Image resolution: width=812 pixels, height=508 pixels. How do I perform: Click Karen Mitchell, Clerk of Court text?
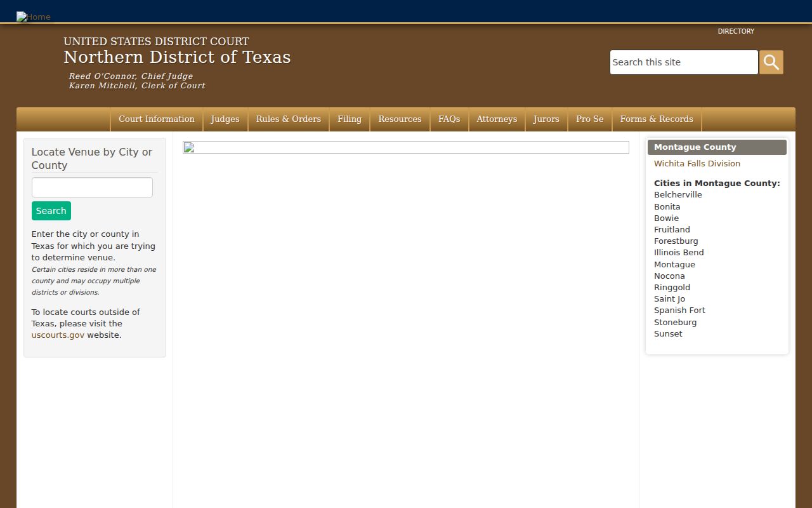[137, 86]
